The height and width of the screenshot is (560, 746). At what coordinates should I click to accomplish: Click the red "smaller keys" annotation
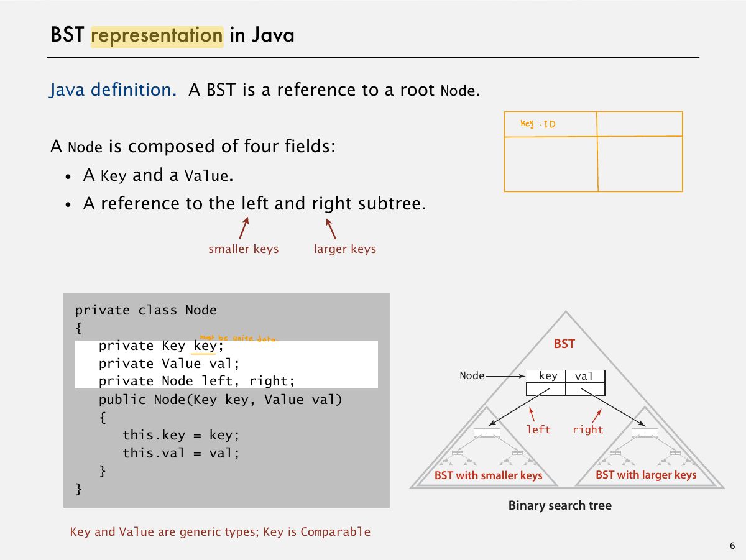[244, 249]
